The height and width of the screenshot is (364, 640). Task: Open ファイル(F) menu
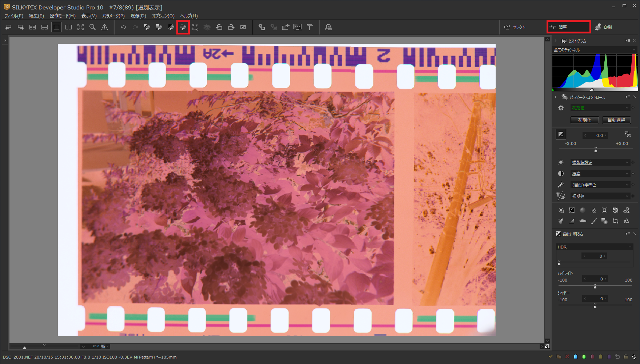[14, 16]
